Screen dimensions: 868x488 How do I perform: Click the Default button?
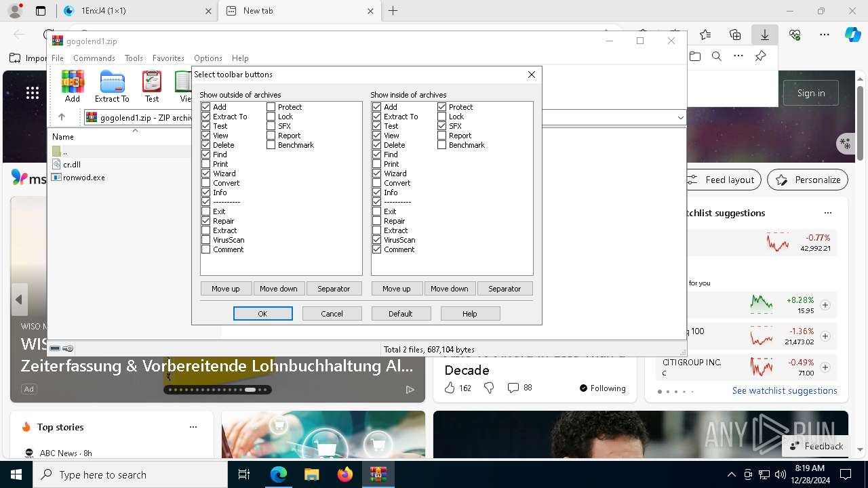click(401, 314)
